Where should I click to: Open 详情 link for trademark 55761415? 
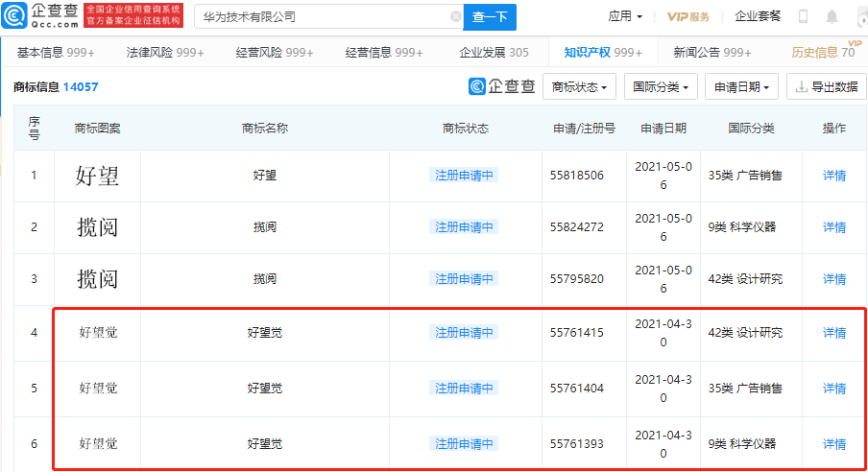[834, 333]
